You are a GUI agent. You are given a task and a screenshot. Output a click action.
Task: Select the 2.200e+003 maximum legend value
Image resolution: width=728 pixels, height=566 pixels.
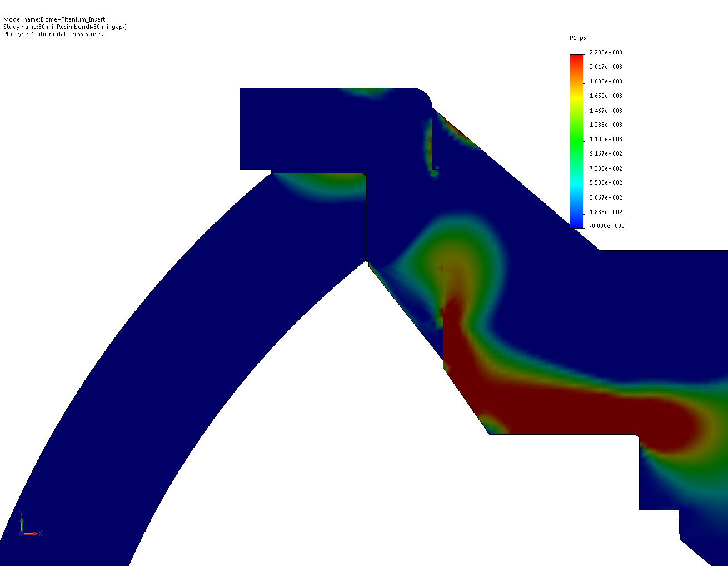pos(606,52)
